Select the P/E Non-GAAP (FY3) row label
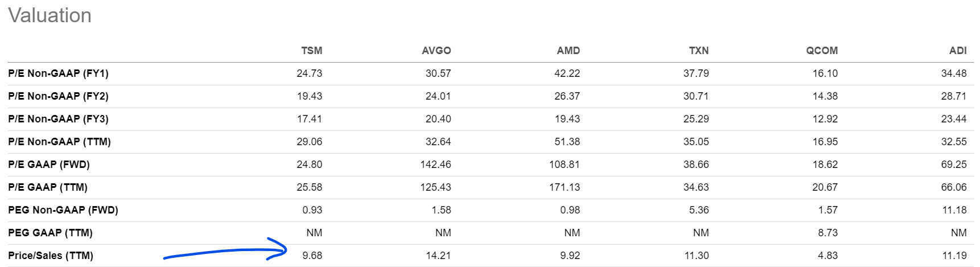Image resolution: width=980 pixels, height=267 pixels. pos(58,119)
